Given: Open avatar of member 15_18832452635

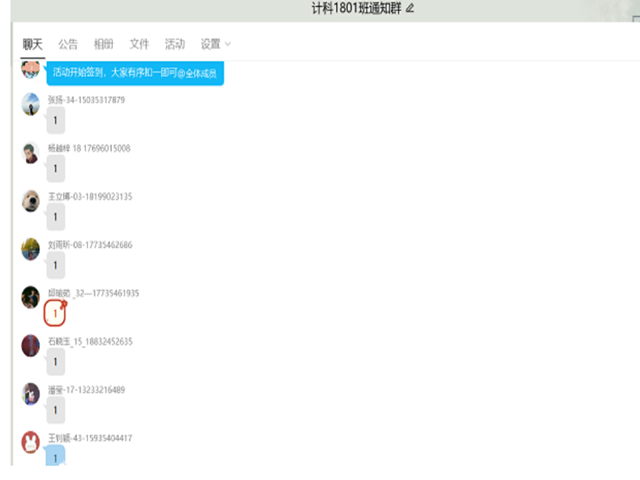Looking at the screenshot, I should pyautogui.click(x=31, y=346).
